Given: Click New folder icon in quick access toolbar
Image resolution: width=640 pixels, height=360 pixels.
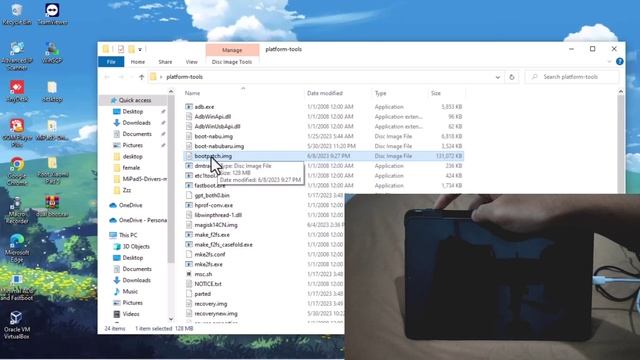Looking at the screenshot, I should [x=131, y=49].
